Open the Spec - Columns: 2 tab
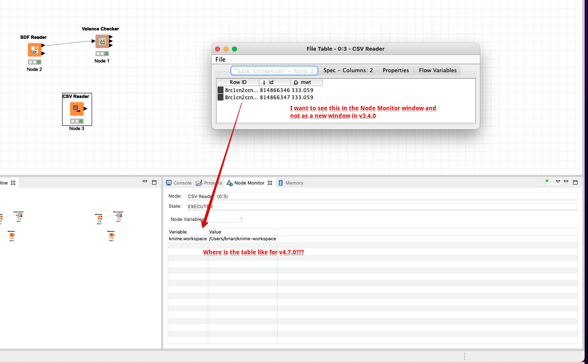 tap(348, 71)
